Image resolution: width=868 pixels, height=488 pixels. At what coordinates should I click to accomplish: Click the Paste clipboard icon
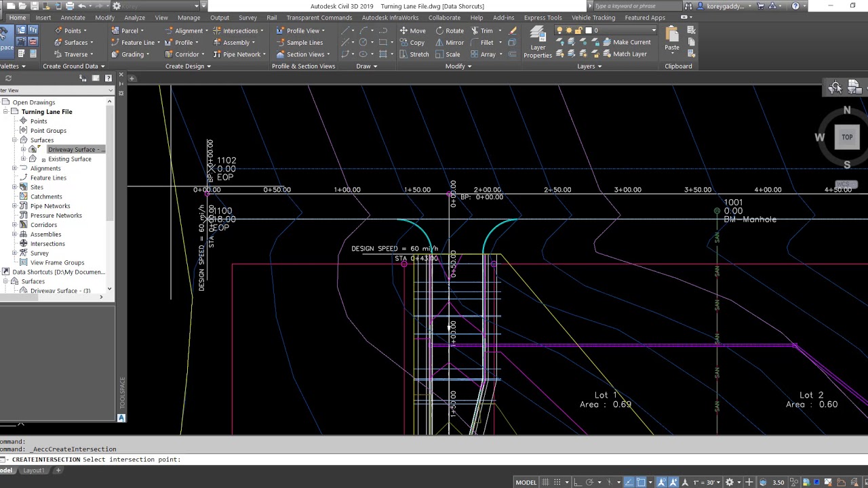point(672,39)
